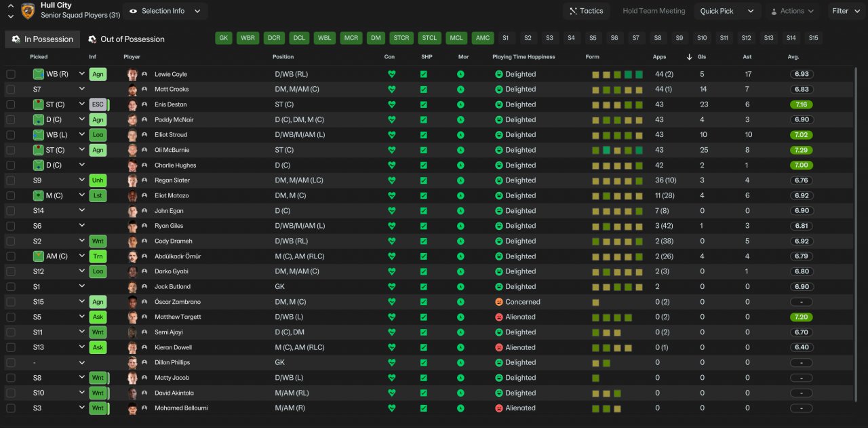Click Lewie Coyle's condition heart icon
The width and height of the screenshot is (868, 428).
pyautogui.click(x=391, y=74)
